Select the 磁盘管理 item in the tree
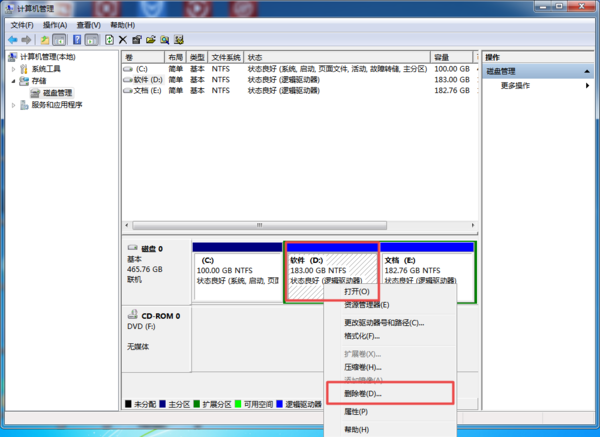The image size is (600, 437). pyautogui.click(x=57, y=93)
